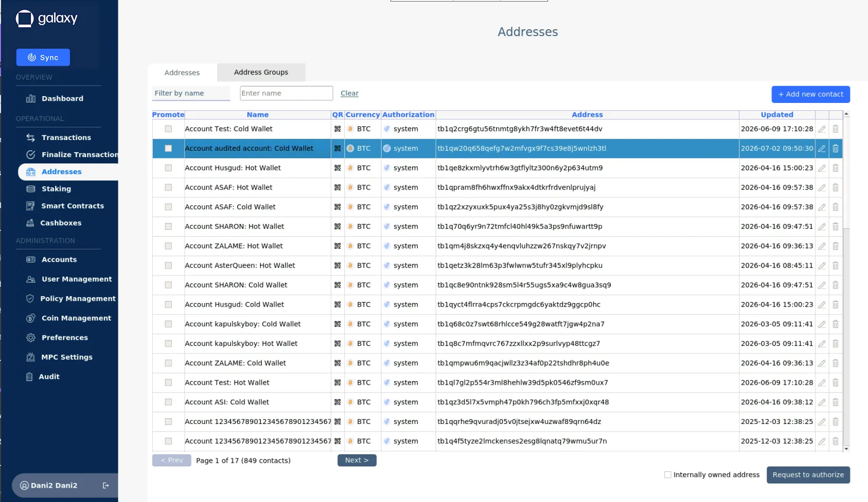Screen dimensions: 868x502
Task: Edit Account ASI: Cold Wallet entry
Action: 822,402
